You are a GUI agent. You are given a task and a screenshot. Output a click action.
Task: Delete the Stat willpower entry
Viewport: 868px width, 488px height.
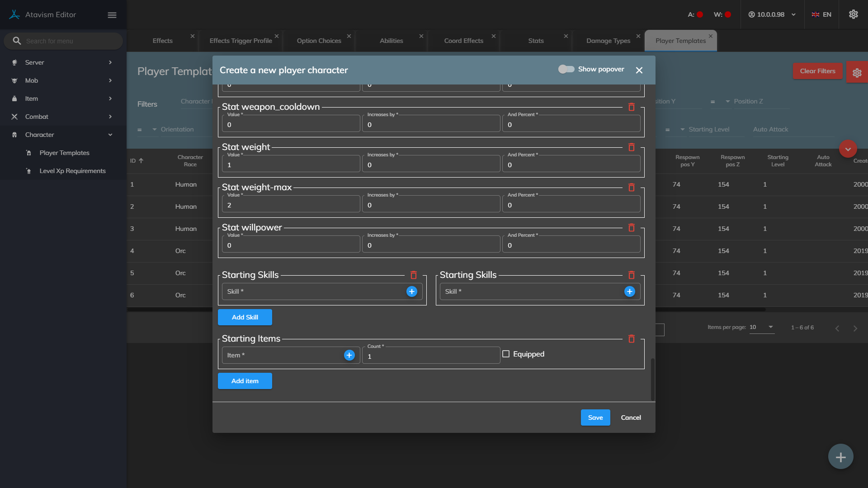click(x=632, y=228)
